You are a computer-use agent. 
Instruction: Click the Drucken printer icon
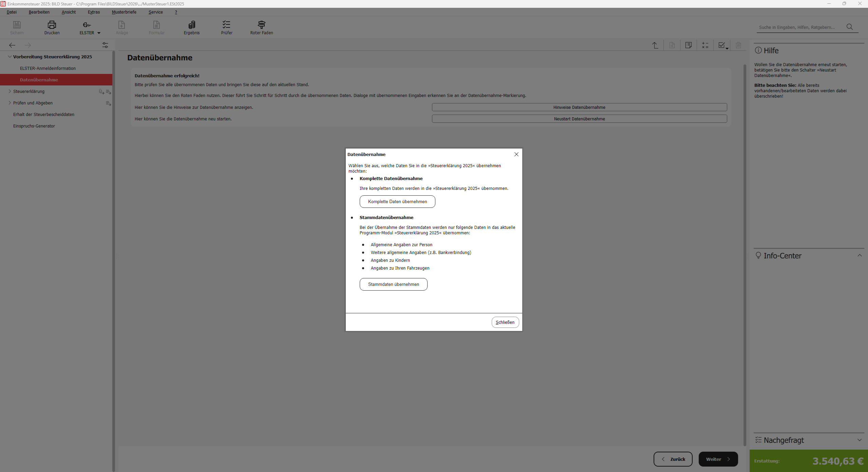(52, 25)
